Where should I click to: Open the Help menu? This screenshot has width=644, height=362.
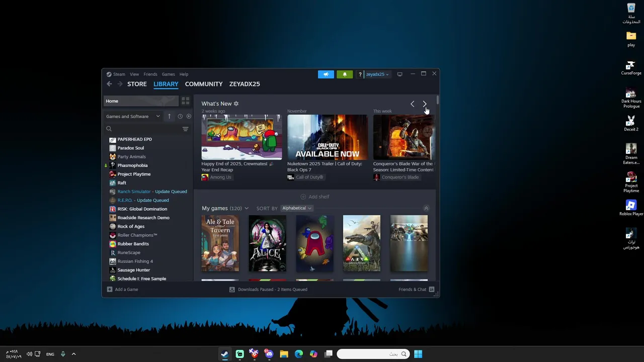click(184, 74)
